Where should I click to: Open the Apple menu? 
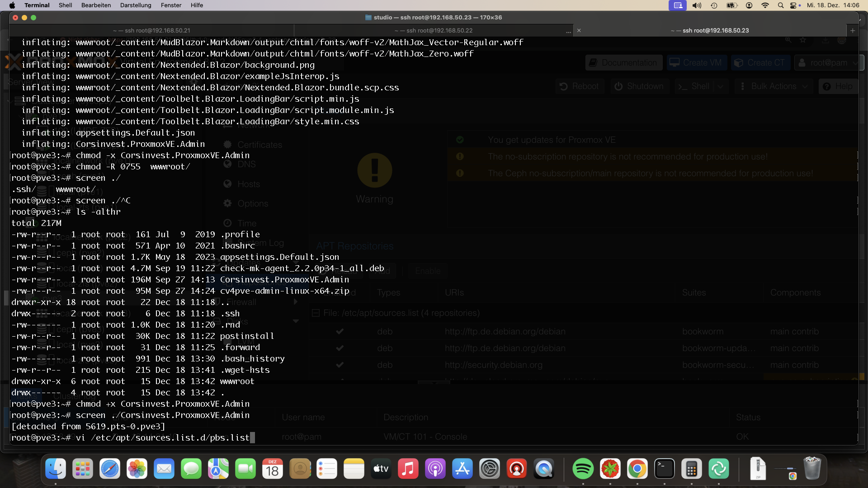coord(12,5)
